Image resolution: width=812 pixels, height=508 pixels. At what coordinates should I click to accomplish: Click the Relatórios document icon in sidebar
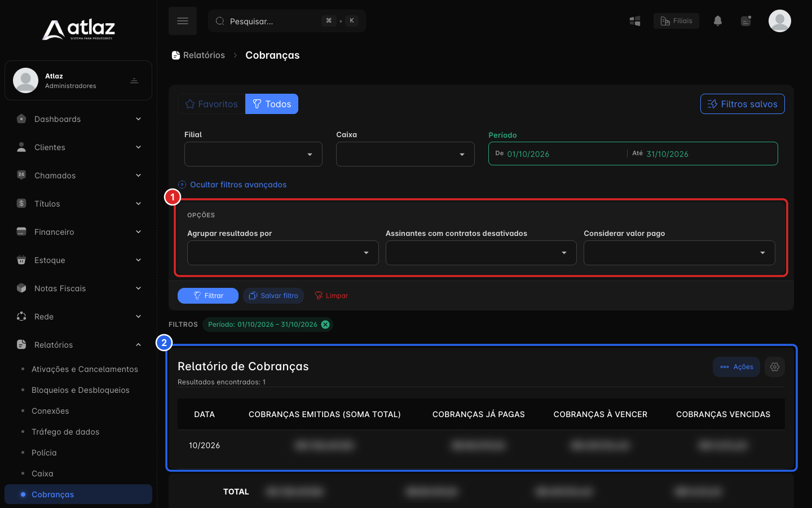pyautogui.click(x=21, y=344)
